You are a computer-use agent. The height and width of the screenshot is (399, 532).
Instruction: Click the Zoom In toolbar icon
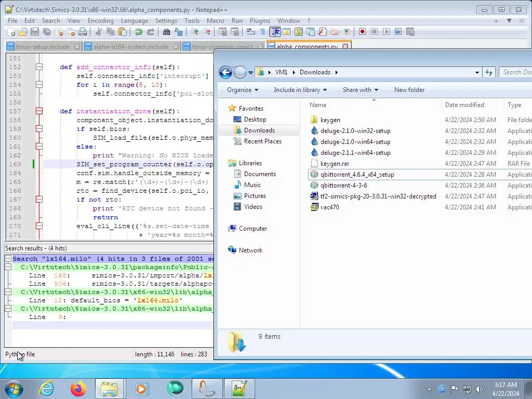pyautogui.click(x=195, y=32)
